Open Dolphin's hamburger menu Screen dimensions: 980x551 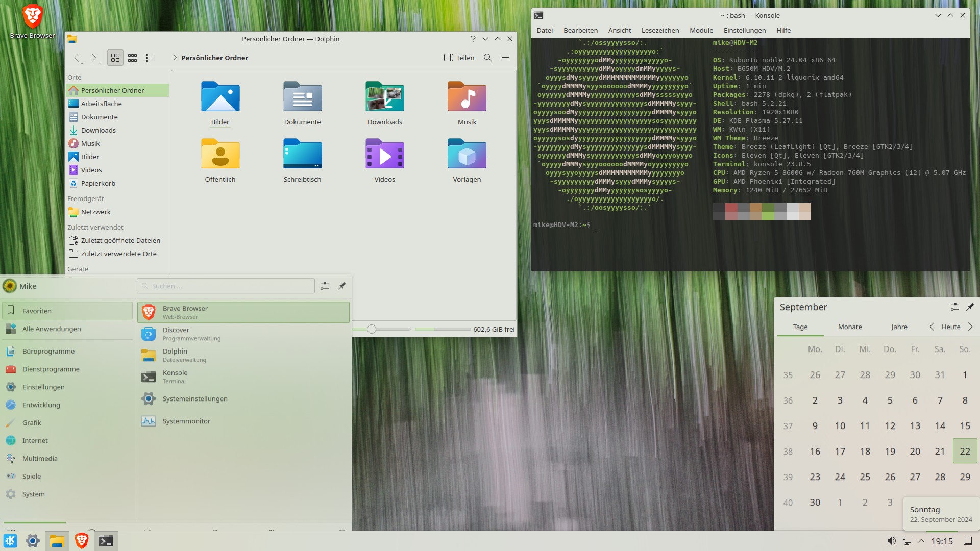[x=505, y=58]
